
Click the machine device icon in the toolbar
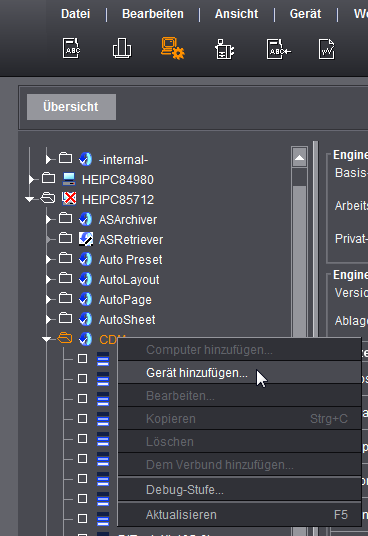[224, 49]
